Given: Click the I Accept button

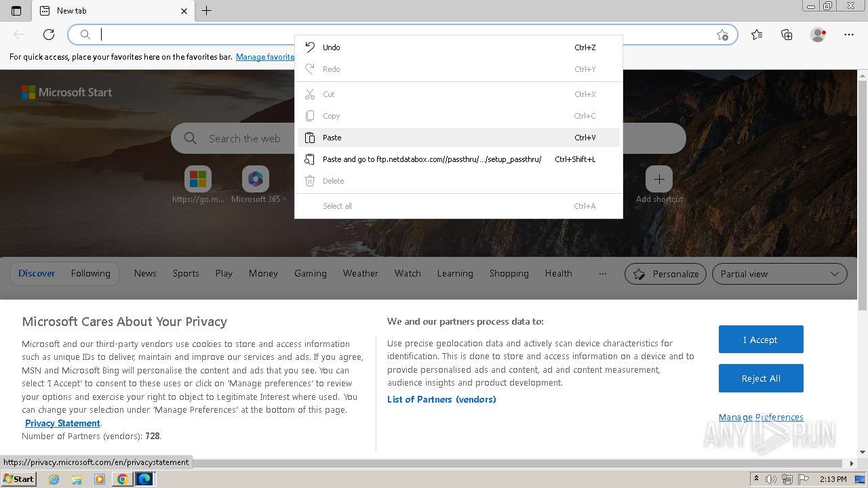Looking at the screenshot, I should pos(761,340).
